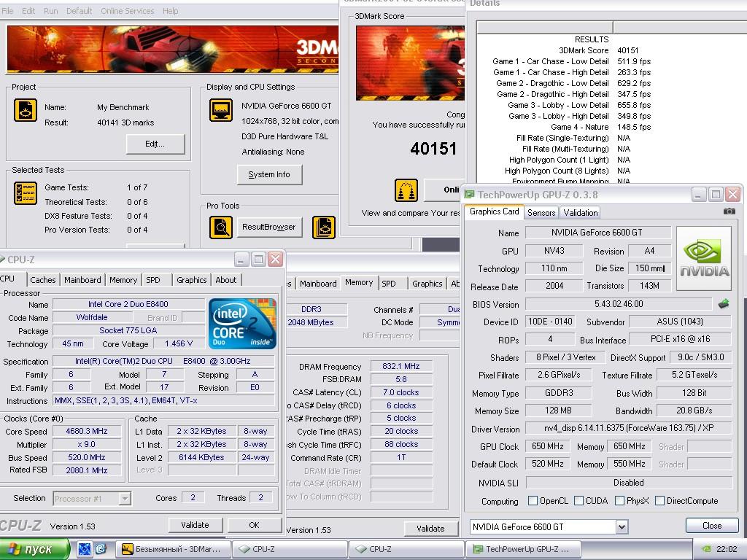Click the 3DMark car banner image

point(172,50)
